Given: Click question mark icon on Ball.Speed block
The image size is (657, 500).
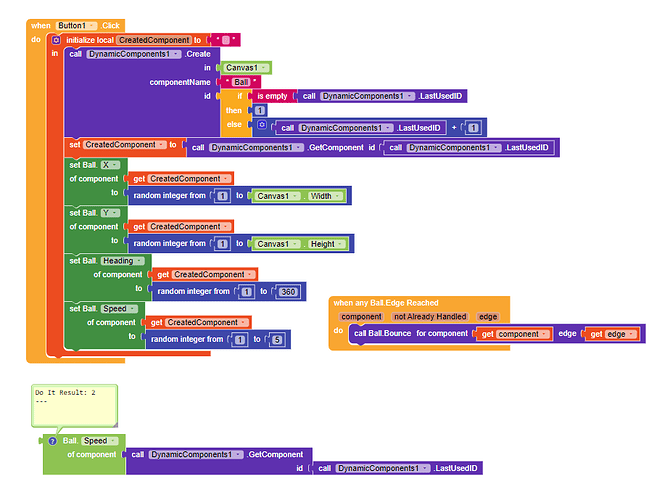Looking at the screenshot, I should point(52,441).
